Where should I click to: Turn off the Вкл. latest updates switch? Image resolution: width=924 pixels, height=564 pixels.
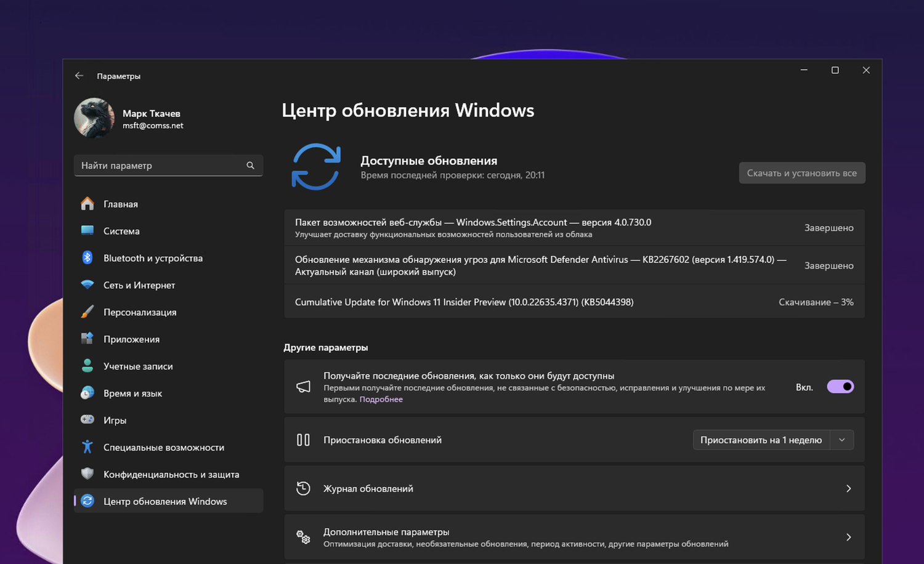coord(840,387)
